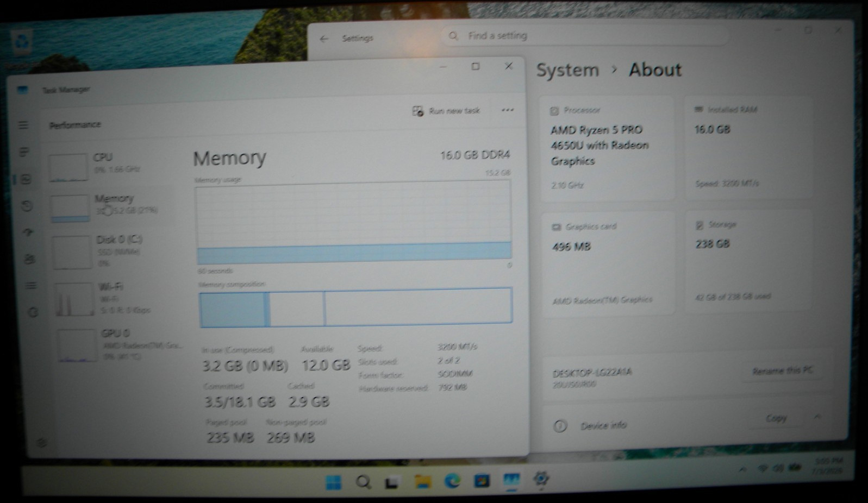Click '42 GB of 238 GB used' text

[x=733, y=297]
